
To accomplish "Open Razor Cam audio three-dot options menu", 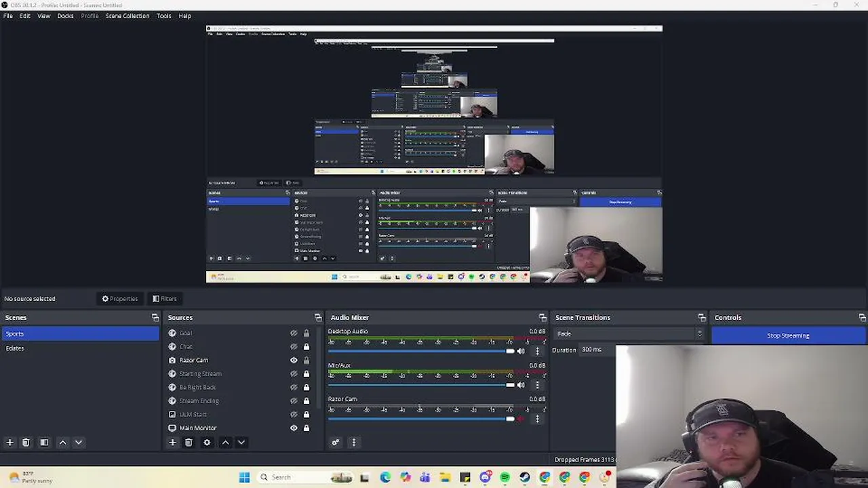I will point(537,419).
